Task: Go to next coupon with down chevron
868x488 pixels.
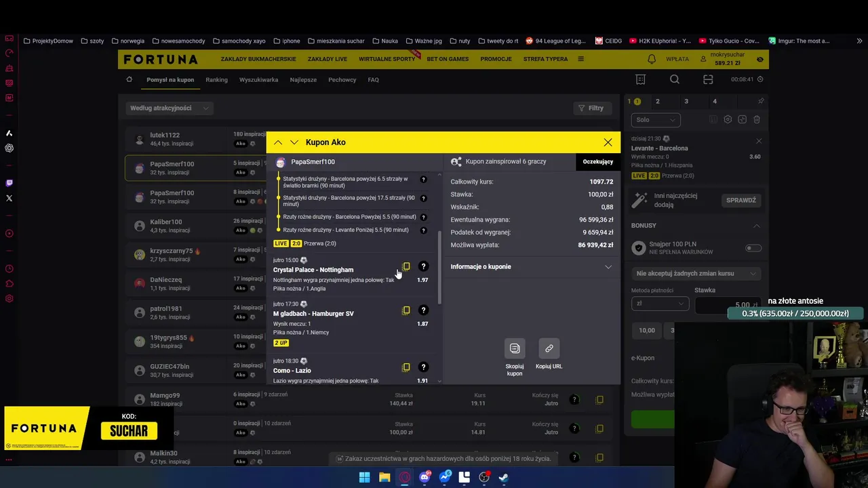Action: [x=294, y=142]
